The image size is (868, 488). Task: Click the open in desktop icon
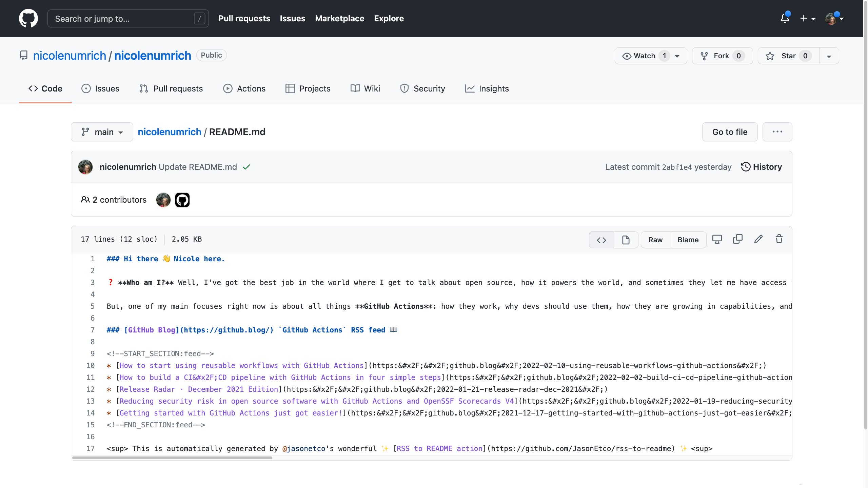tap(717, 239)
